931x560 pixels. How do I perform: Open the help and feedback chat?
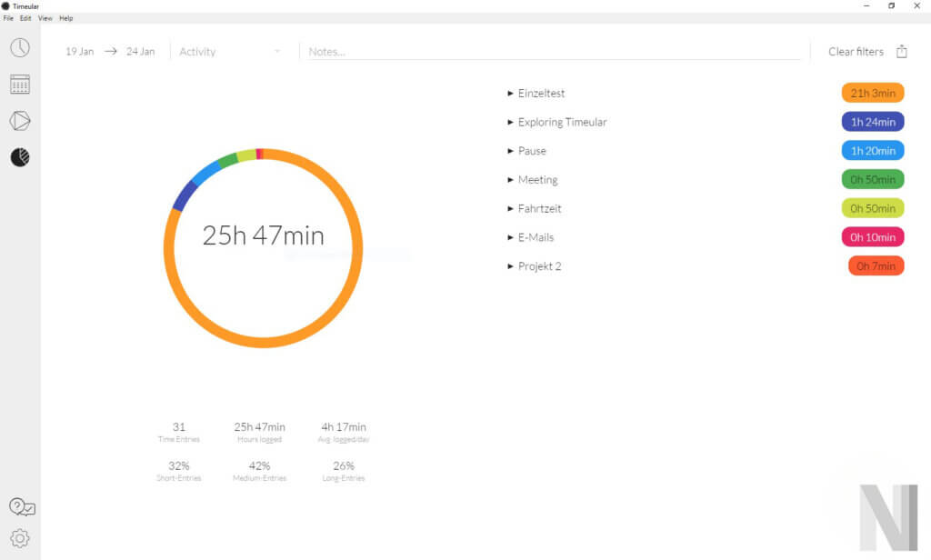(x=20, y=506)
